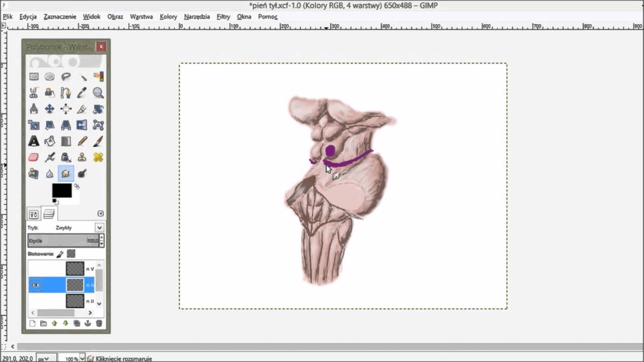
Task: Select the Ink tool
Action: pos(66,157)
